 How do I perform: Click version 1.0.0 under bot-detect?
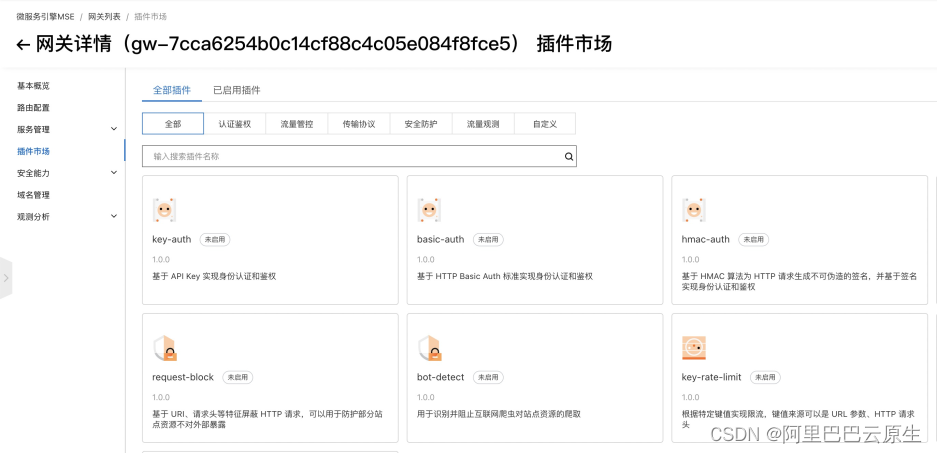425,397
